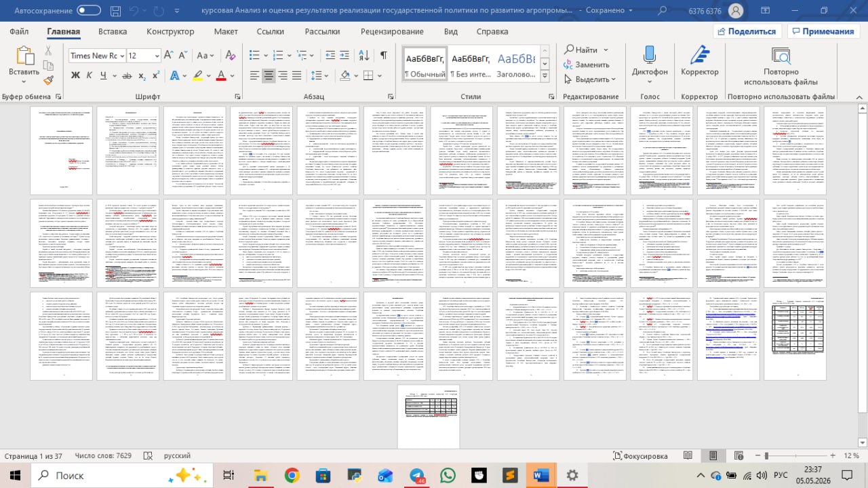Switch to the Рецензирование tab
Viewport: 868px width, 488px height.
click(x=392, y=31)
